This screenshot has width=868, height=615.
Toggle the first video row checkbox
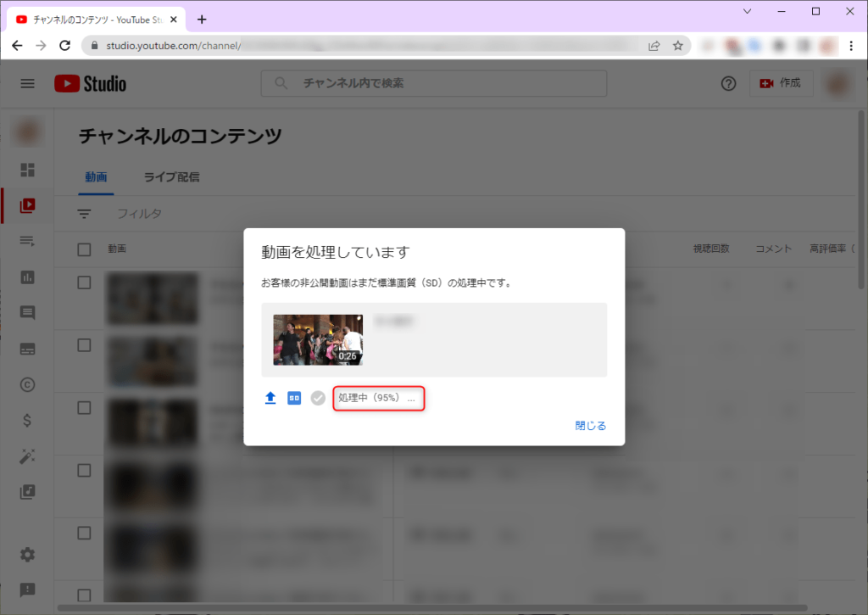pyautogui.click(x=84, y=282)
